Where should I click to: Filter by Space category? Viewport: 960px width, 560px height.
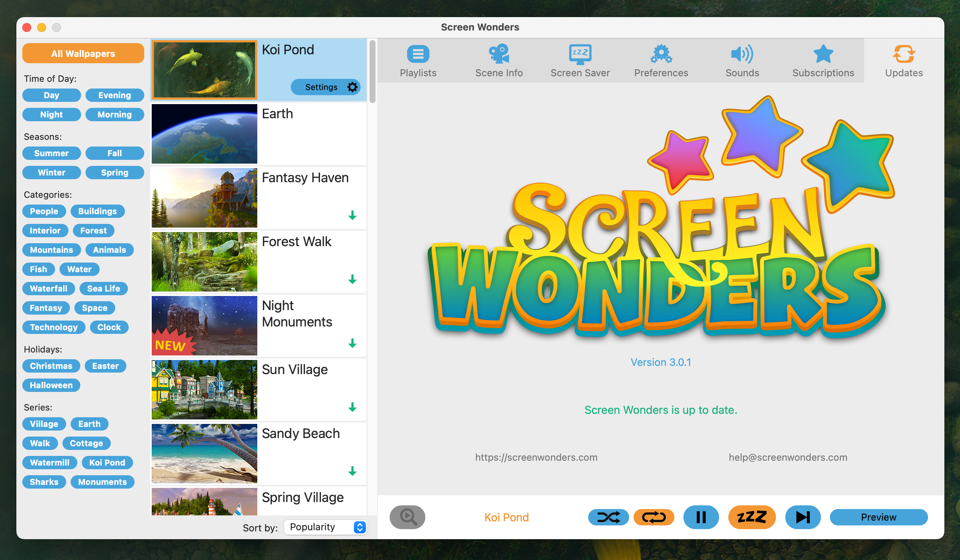(x=94, y=308)
